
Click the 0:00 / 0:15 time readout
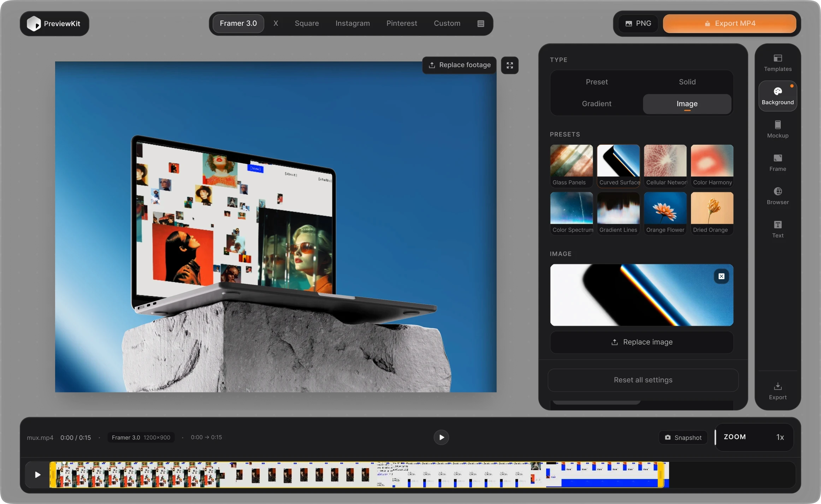tap(76, 438)
